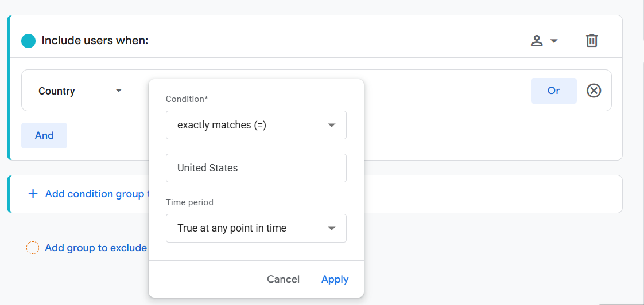
Task: Expand the Time period dropdown
Action: 256,228
